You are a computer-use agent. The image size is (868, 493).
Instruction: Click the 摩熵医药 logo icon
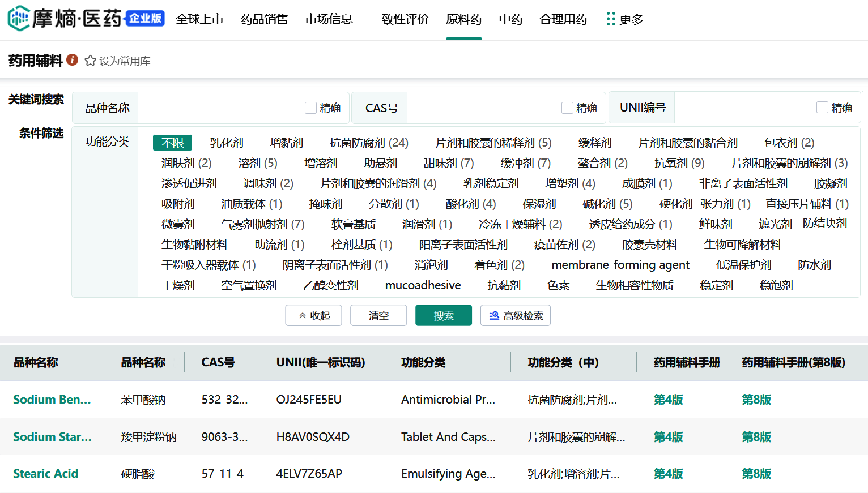click(19, 19)
